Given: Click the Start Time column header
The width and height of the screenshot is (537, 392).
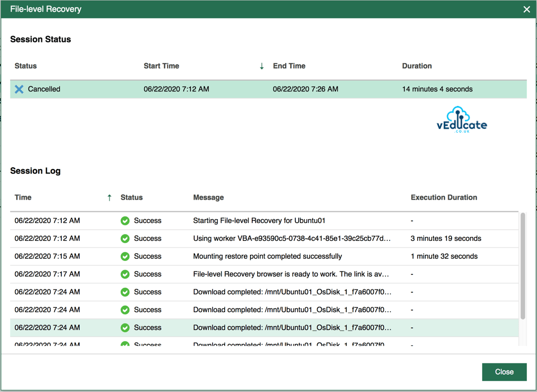Looking at the screenshot, I should tap(161, 66).
